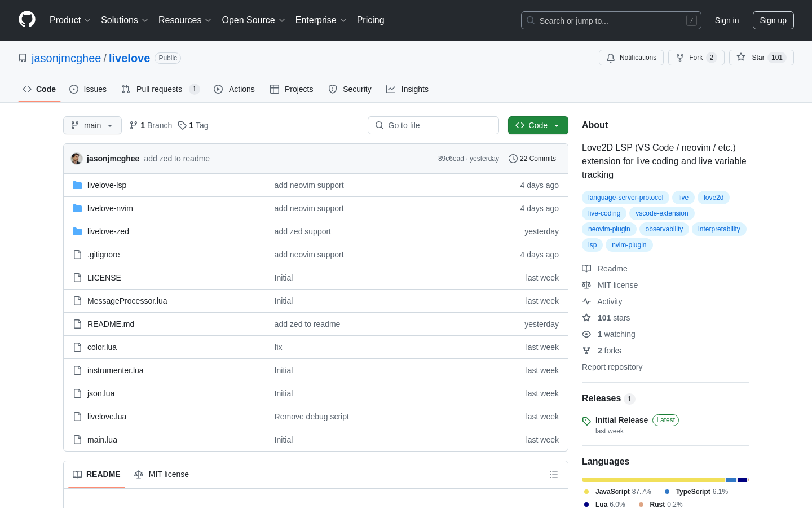Star the livelove repository
Viewport: 812px width, 508px height.
(x=761, y=58)
